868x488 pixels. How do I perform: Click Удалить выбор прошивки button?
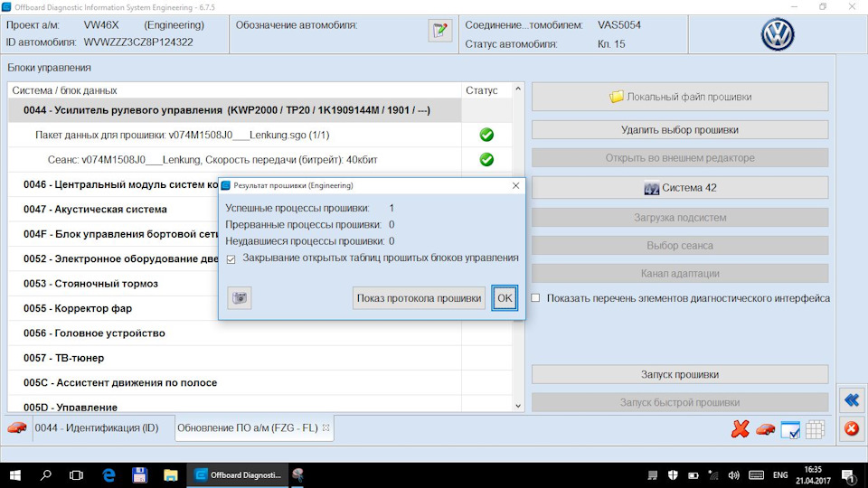click(x=680, y=130)
